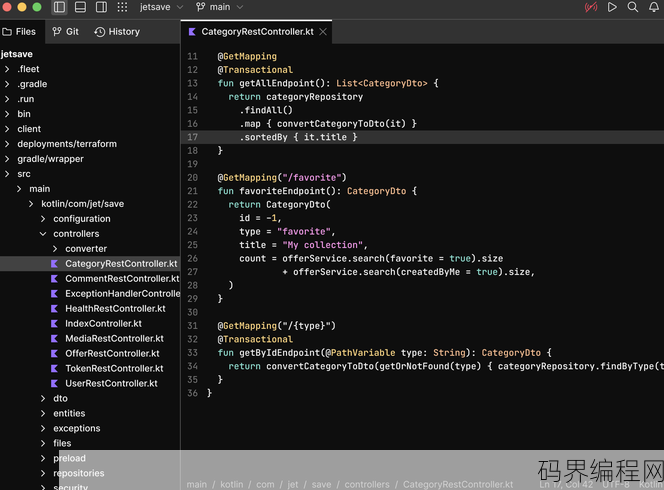
Task: Select the CategoryRestController.kt editor tab
Action: [257, 32]
